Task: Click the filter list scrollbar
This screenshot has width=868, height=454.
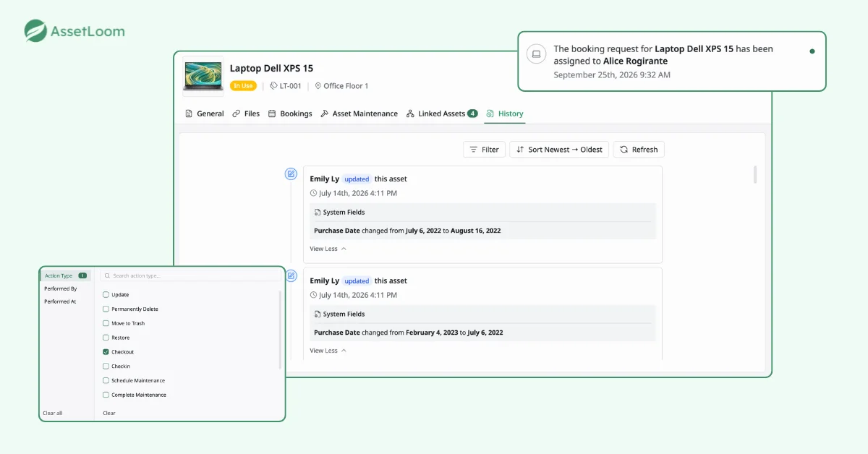Action: tap(280, 329)
